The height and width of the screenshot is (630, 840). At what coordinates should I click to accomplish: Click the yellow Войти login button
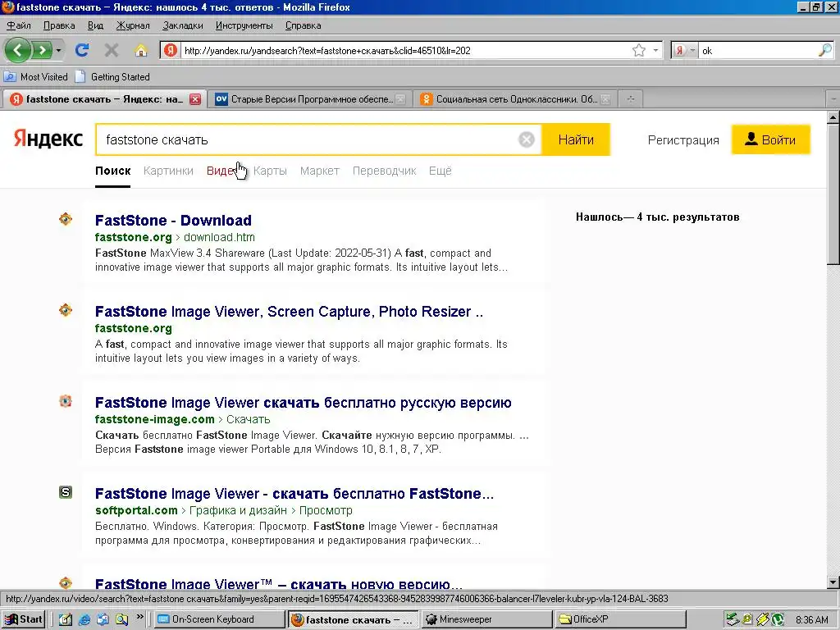click(x=770, y=139)
